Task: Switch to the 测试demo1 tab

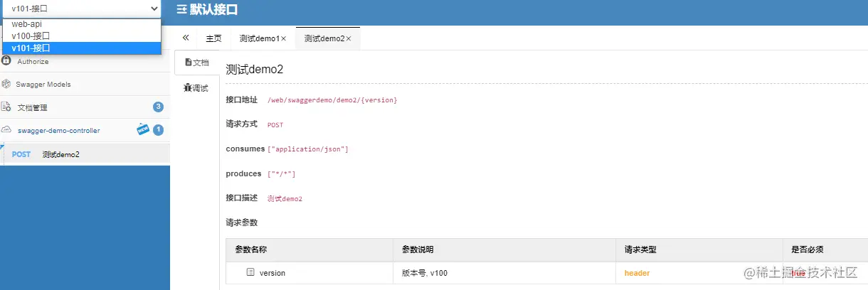Action: point(259,38)
